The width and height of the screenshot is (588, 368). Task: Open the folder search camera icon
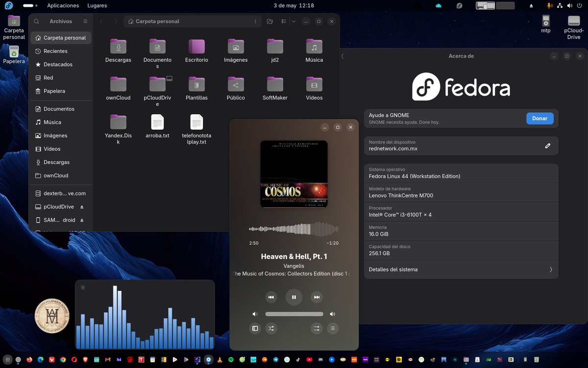[x=269, y=21]
